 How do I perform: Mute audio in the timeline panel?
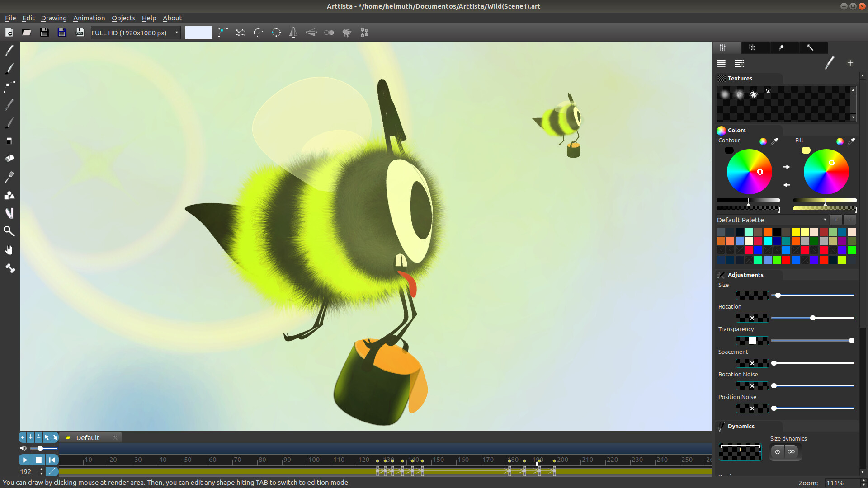tap(23, 448)
